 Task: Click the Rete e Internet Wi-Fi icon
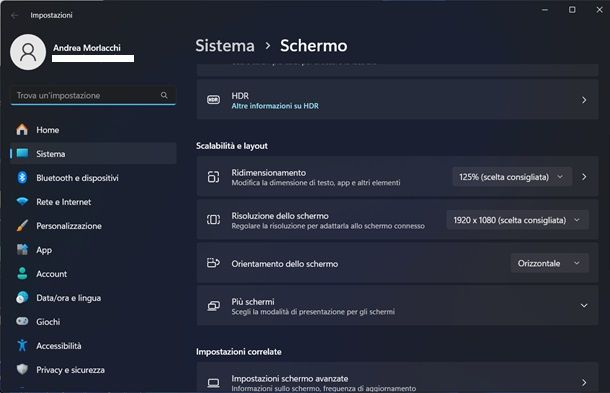tap(22, 202)
